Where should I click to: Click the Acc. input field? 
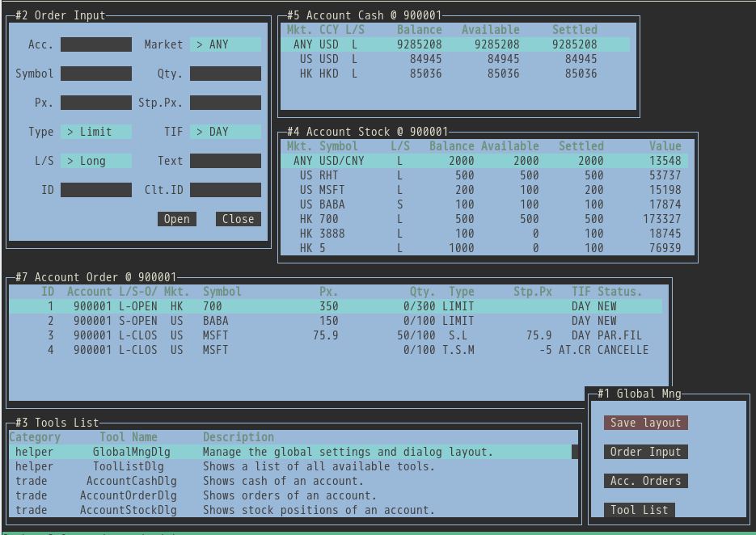tap(95, 44)
